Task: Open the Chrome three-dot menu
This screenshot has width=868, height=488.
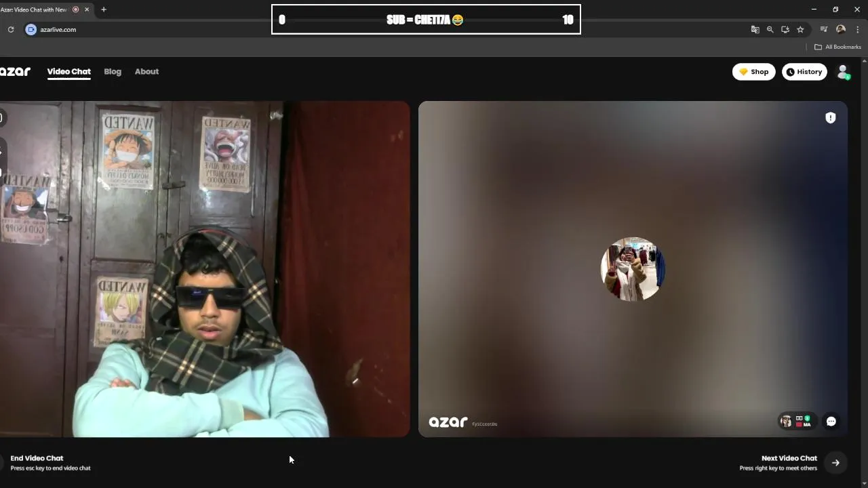Action: (858, 30)
